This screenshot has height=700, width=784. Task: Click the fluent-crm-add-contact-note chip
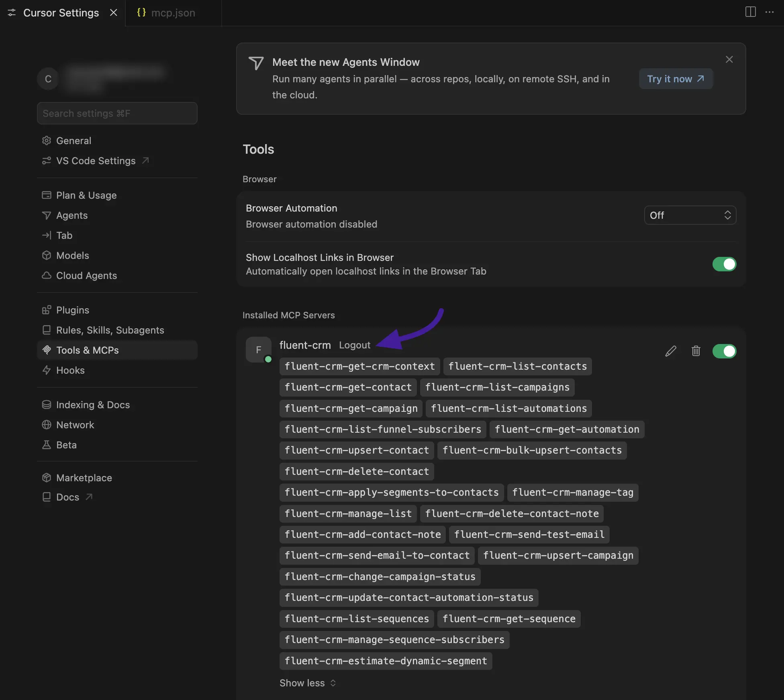point(363,534)
